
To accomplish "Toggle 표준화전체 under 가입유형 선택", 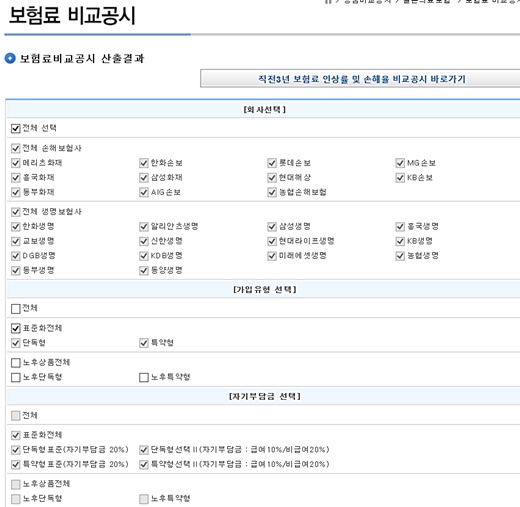I will click(x=16, y=328).
